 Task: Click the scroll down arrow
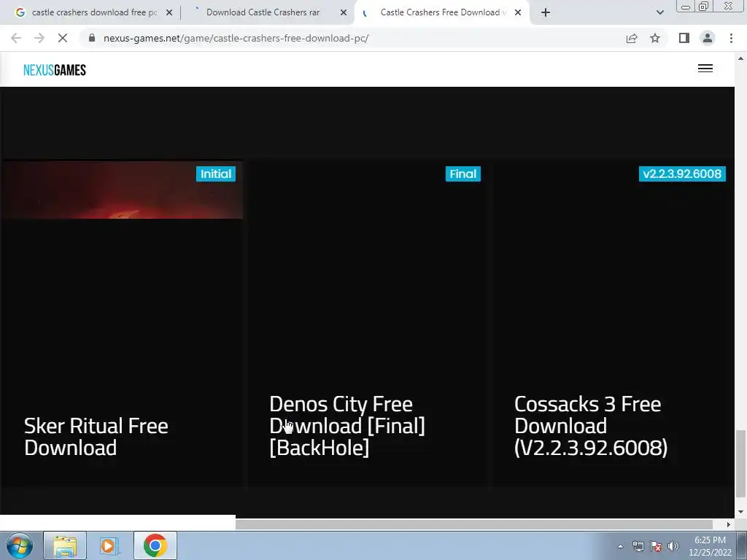[740, 512]
